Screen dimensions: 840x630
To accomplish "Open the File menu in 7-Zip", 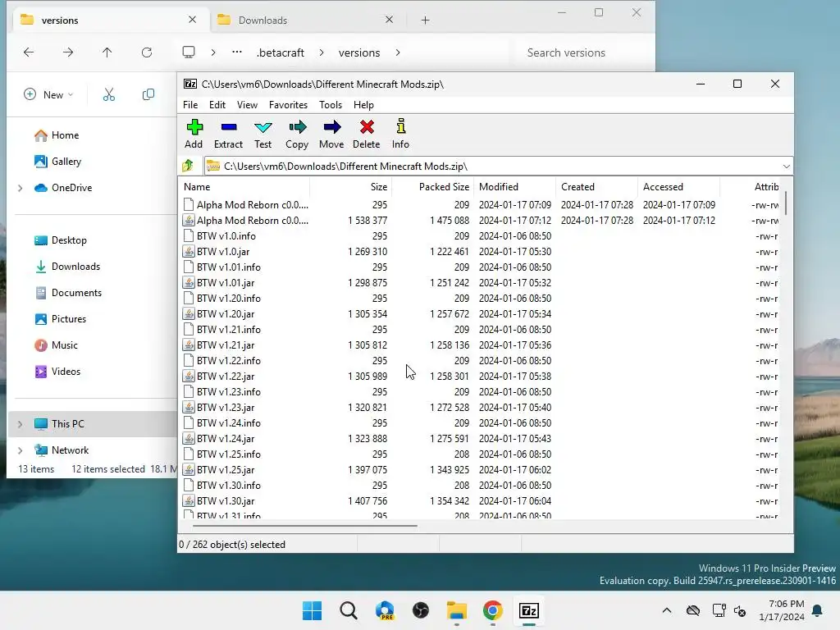I will [190, 105].
